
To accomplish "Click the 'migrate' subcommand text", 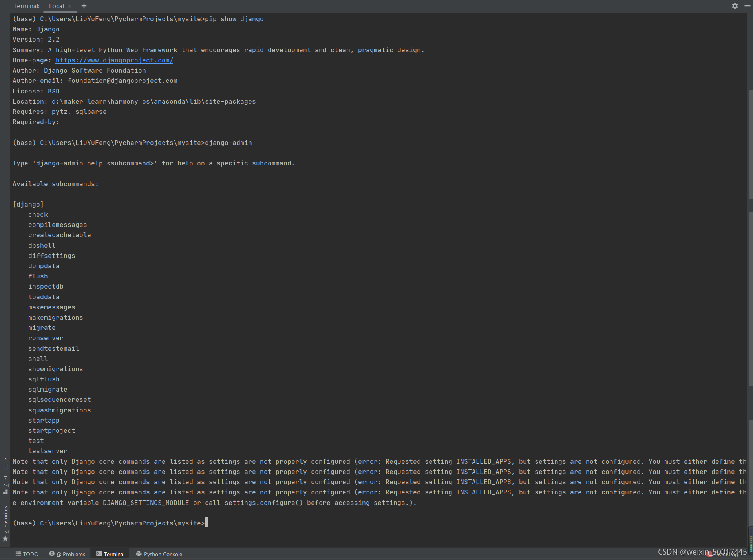I will click(x=42, y=328).
